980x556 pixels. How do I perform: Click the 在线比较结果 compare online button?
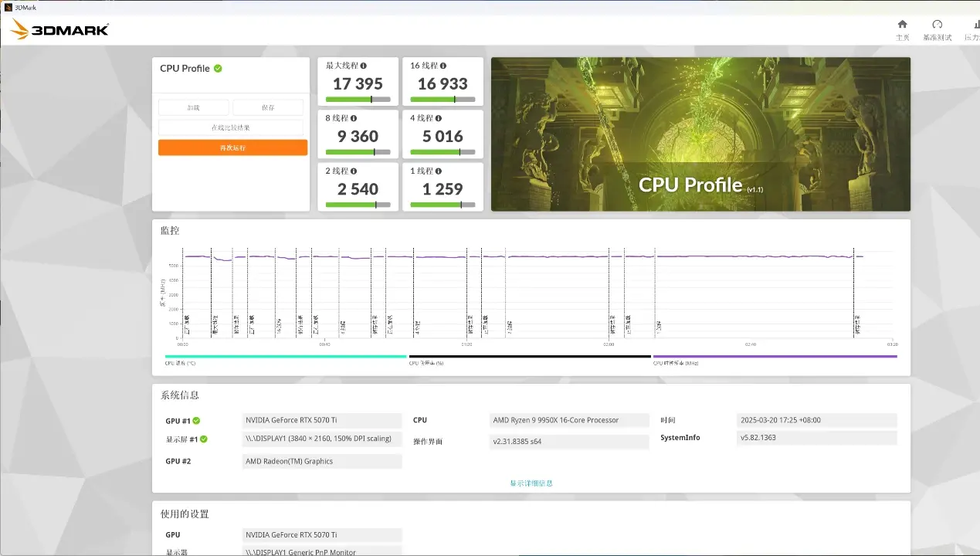[x=231, y=127]
